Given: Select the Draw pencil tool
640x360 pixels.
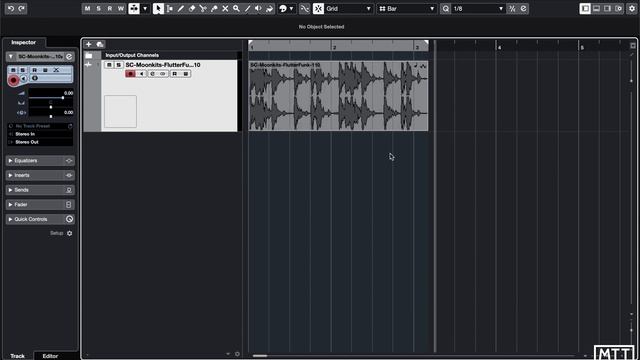Looking at the screenshot, I should (180, 9).
